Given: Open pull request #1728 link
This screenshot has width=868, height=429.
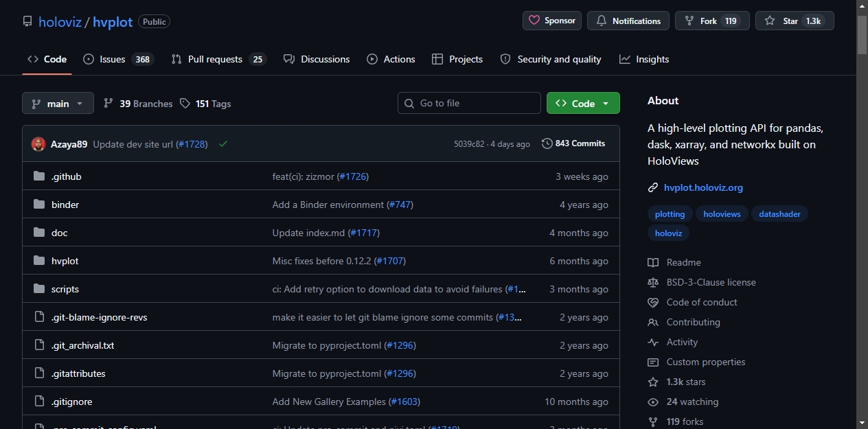Looking at the screenshot, I should pos(192,144).
